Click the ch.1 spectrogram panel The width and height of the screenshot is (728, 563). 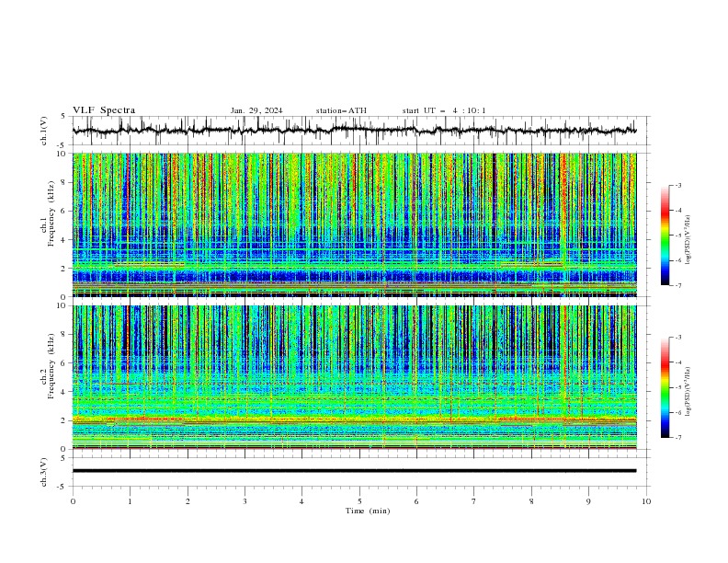click(x=354, y=224)
